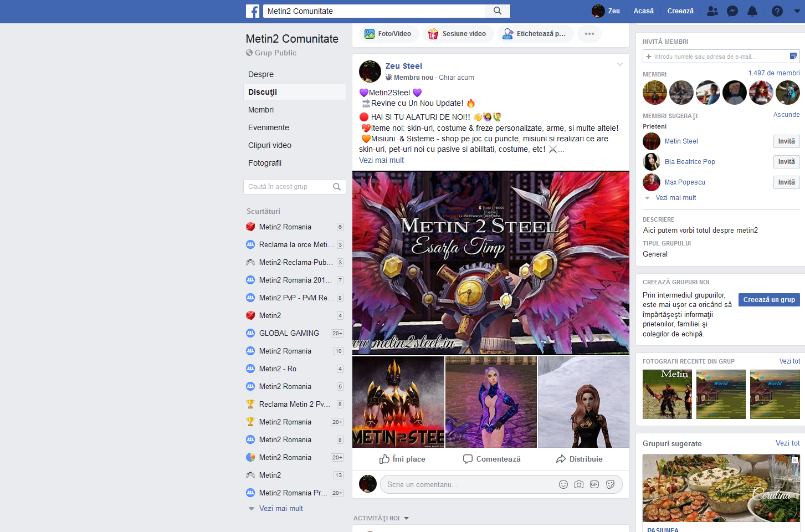805x532 pixels.
Task: Invite Max Popescu to the group
Action: [x=786, y=182]
